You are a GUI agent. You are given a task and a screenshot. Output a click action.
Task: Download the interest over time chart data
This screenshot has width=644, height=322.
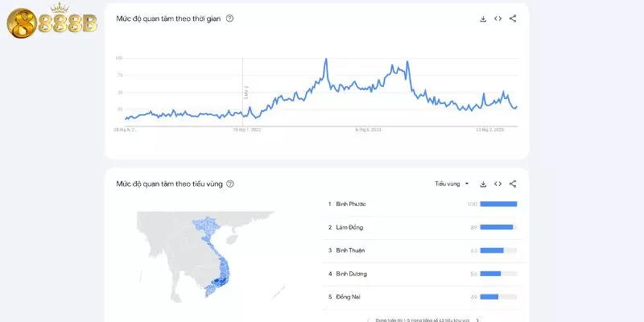pos(483,18)
